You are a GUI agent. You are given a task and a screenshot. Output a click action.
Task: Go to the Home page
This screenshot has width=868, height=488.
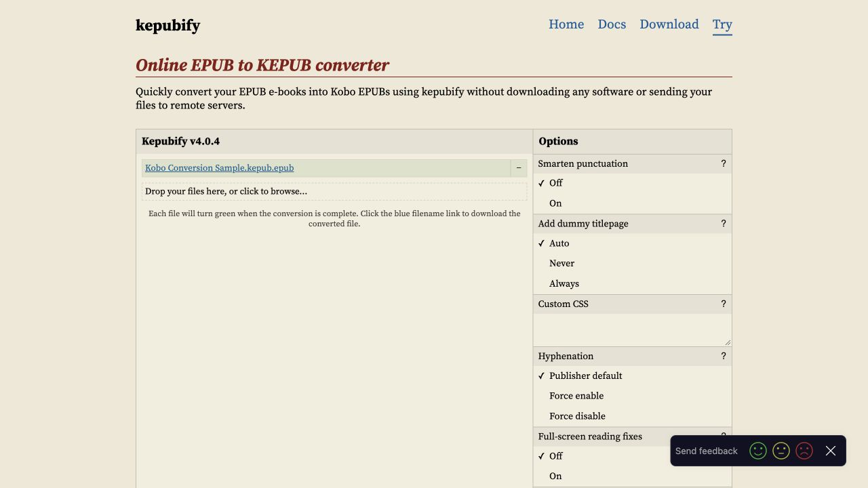tap(566, 24)
